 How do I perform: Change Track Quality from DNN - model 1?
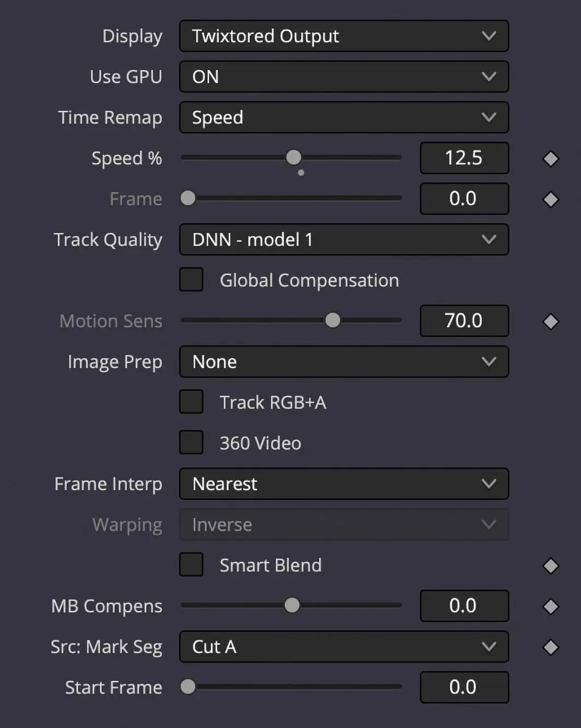click(344, 240)
